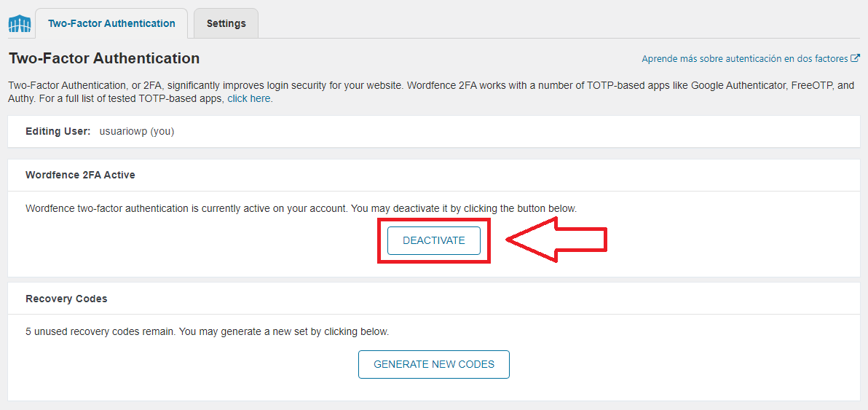This screenshot has height=410, width=868.
Task: Click the red highlight box around Deactivate
Action: [434, 241]
